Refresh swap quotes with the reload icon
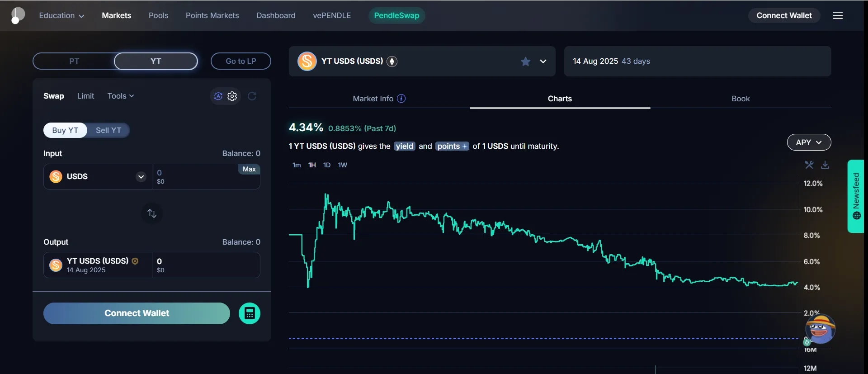 coord(252,96)
